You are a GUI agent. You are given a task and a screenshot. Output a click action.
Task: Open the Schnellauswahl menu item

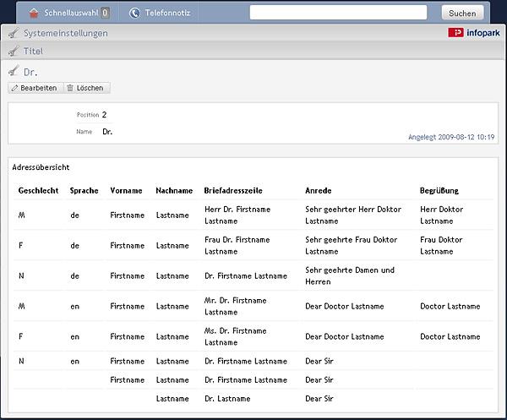pyautogui.click(x=69, y=13)
